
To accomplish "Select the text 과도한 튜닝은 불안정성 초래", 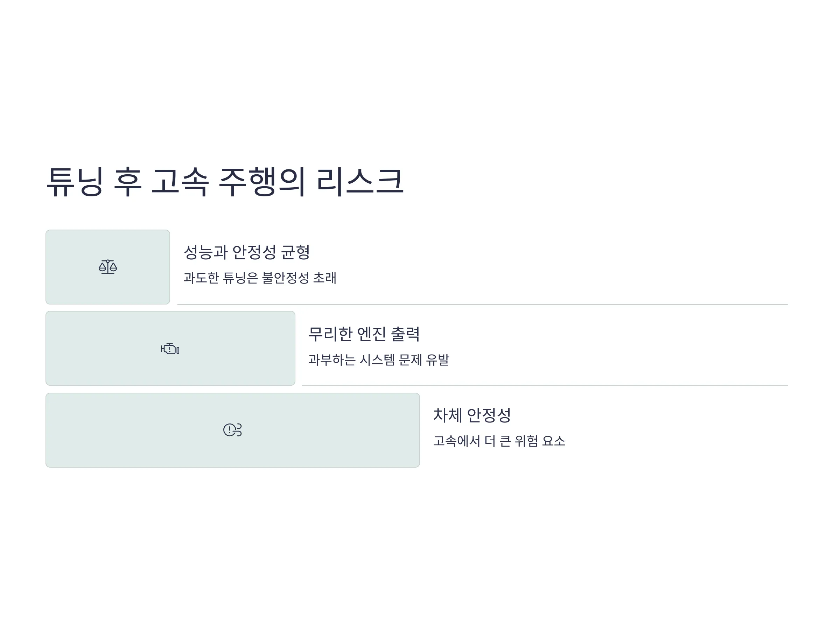I will pos(260,278).
